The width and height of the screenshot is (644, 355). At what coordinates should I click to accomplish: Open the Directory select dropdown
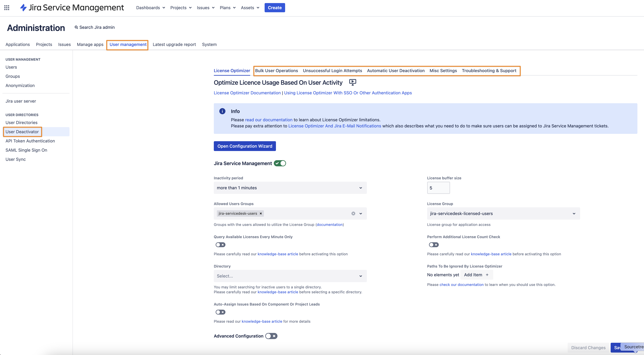[290, 276]
